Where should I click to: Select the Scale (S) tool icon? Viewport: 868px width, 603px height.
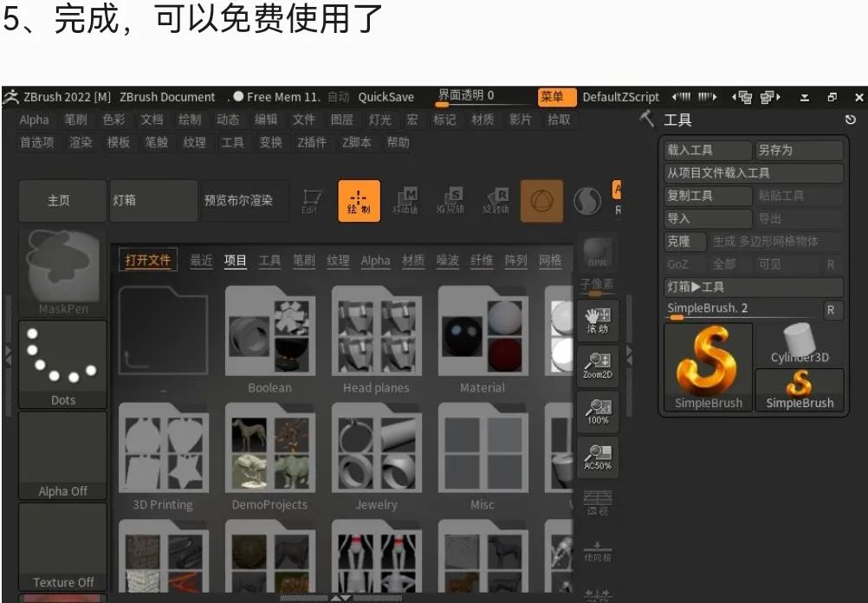pos(450,201)
